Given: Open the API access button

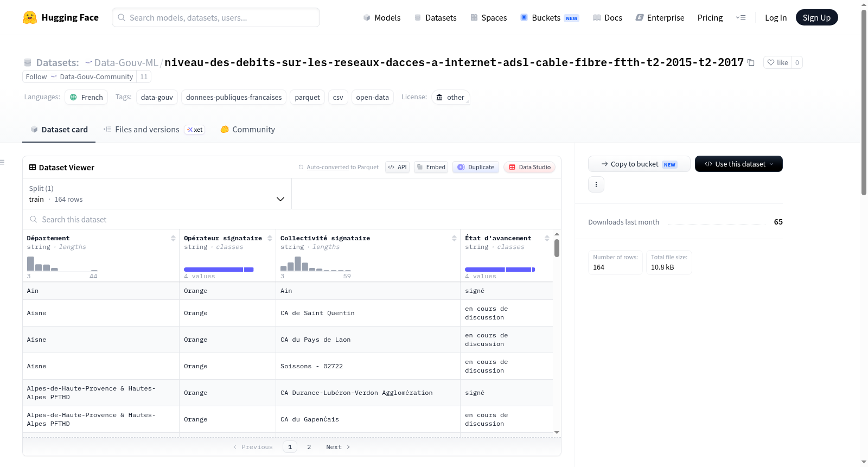Looking at the screenshot, I should (397, 167).
